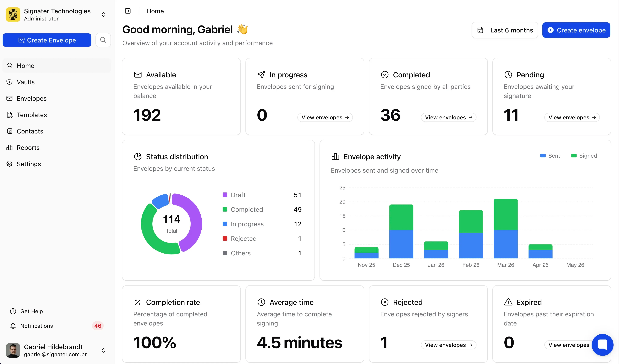Click the Completion rate percent icon
Screen dimensions: 619x364
click(x=138, y=302)
